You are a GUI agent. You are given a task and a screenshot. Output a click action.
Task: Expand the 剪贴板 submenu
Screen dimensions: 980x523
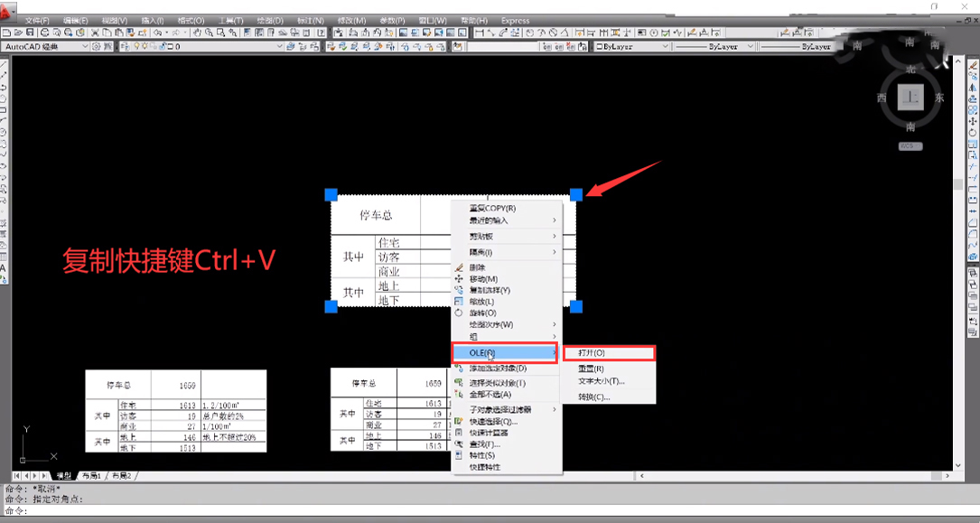click(x=507, y=236)
